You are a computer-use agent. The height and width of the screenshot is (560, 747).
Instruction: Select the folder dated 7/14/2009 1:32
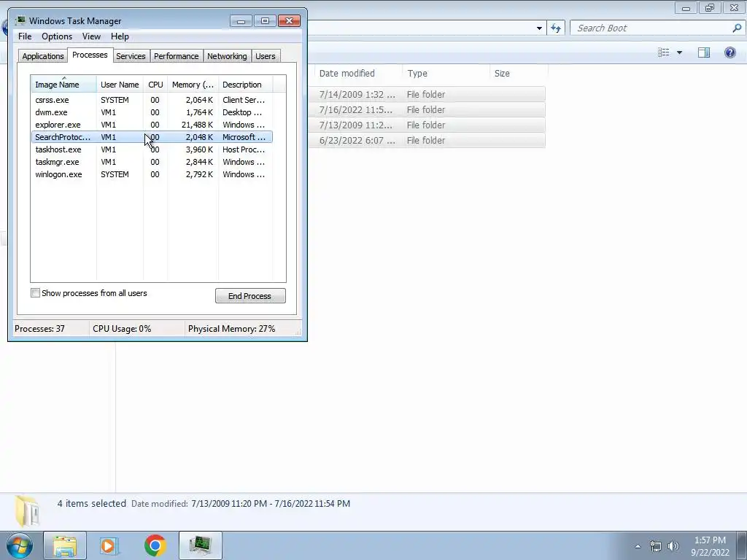426,94
